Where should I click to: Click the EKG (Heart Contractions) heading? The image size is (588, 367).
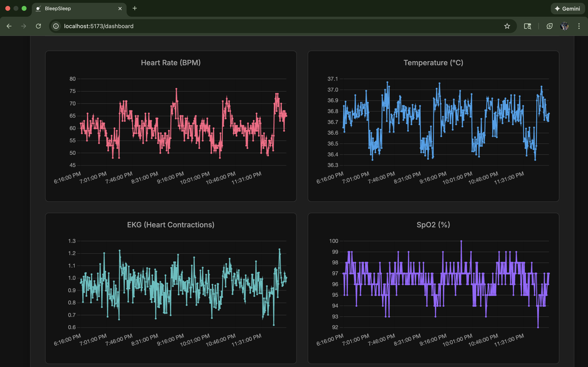[171, 225]
